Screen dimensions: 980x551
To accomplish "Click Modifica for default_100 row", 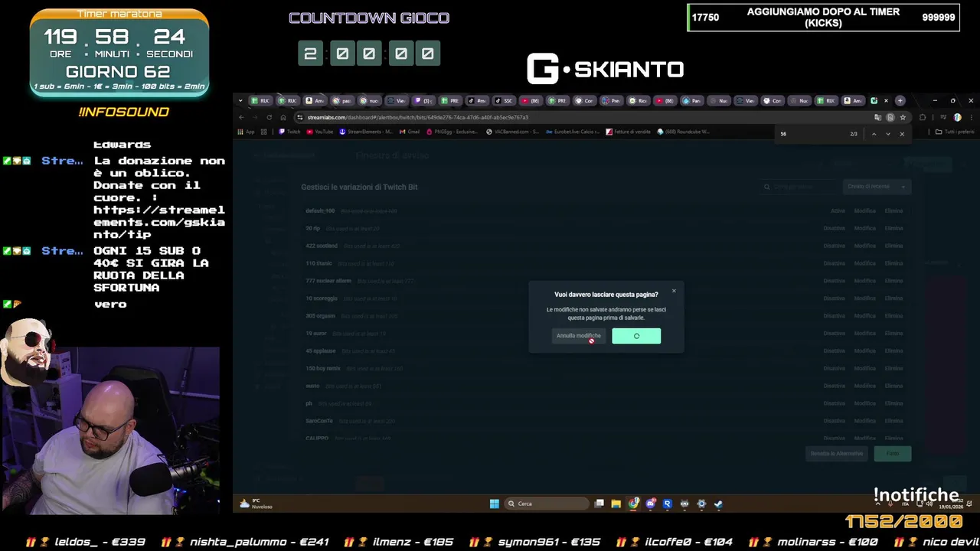I will click(864, 211).
